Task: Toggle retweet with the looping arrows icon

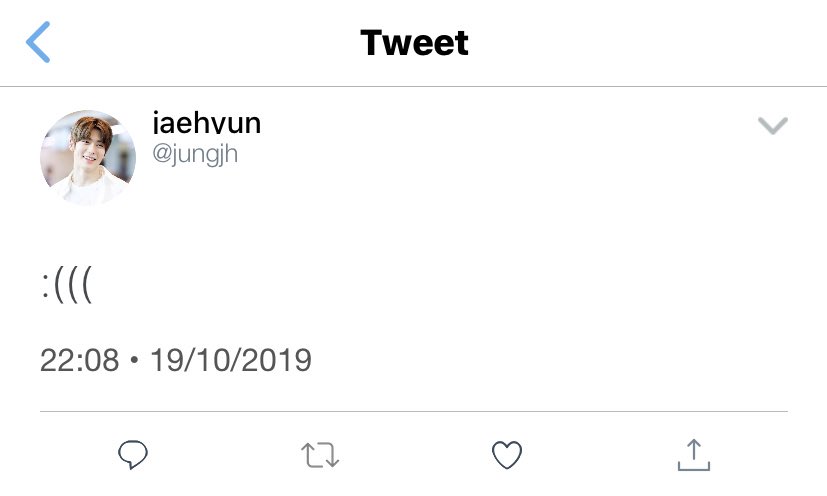Action: (x=320, y=455)
